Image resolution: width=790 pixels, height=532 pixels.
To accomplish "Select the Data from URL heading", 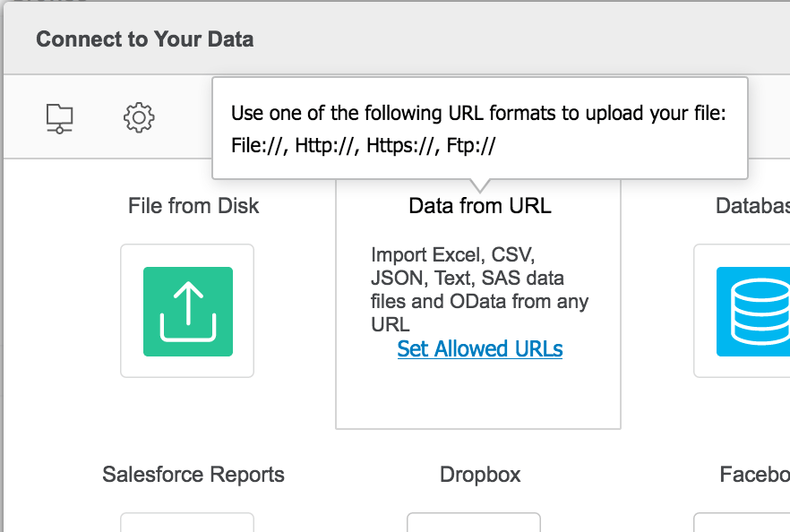I will [x=480, y=206].
